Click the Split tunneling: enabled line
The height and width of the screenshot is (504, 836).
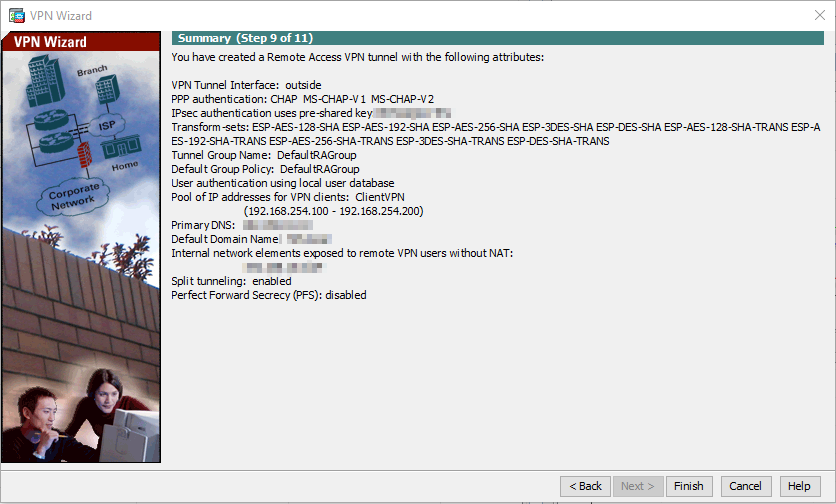tap(231, 281)
